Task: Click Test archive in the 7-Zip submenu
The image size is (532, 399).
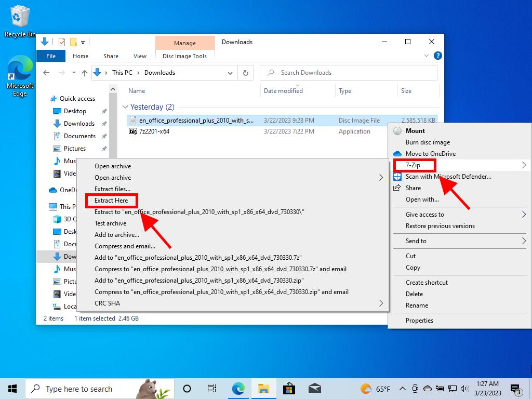Action: [110, 223]
